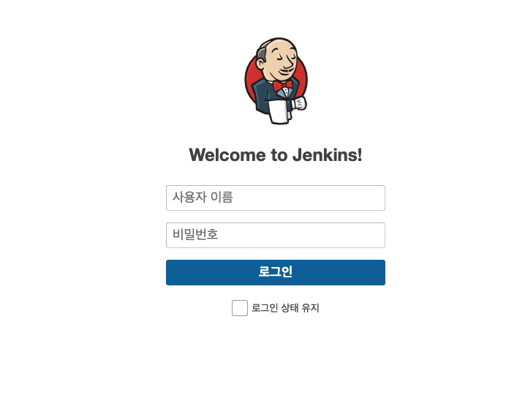Click the 로그인 상태 유지 label text
Viewport: 506px width, 420px height.
(x=285, y=308)
